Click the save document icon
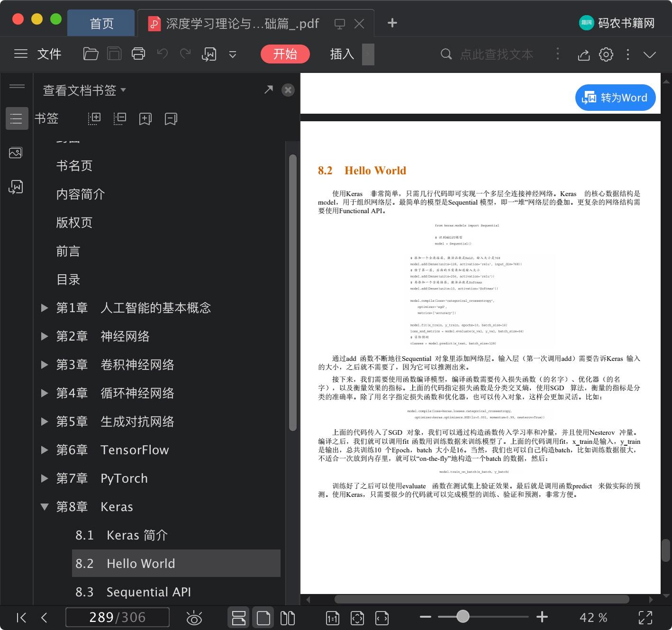 point(114,54)
